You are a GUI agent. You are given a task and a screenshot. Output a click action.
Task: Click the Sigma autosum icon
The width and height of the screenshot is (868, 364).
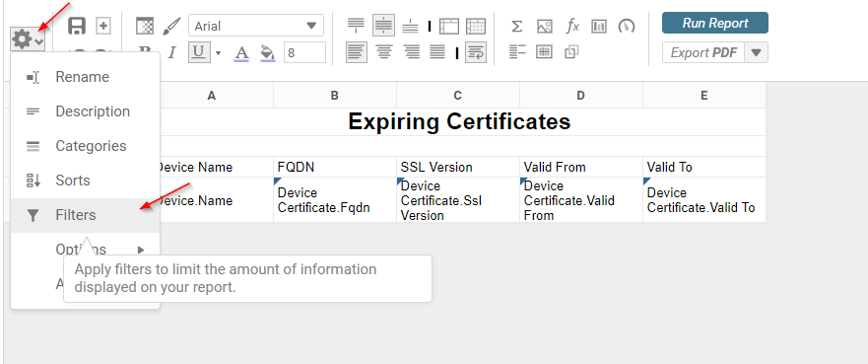516,26
